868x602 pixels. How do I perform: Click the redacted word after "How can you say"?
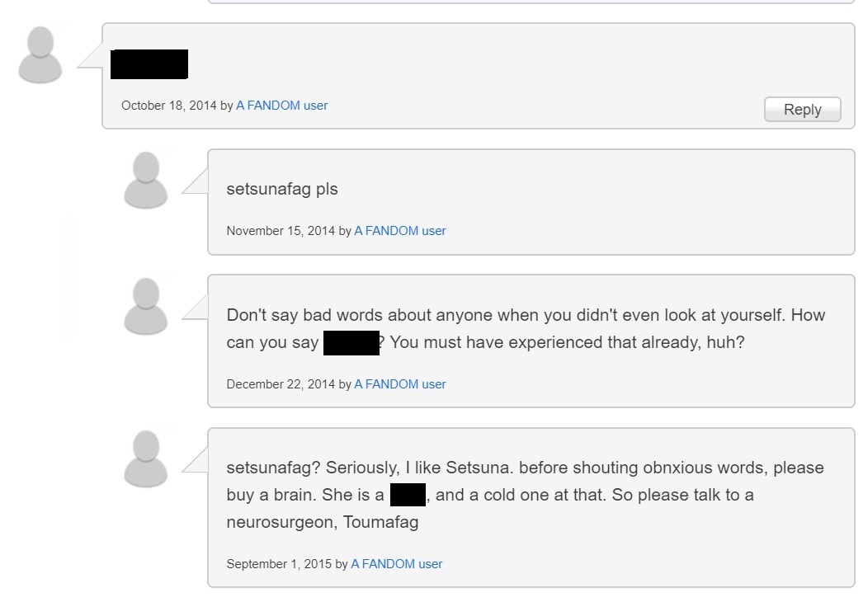click(351, 342)
